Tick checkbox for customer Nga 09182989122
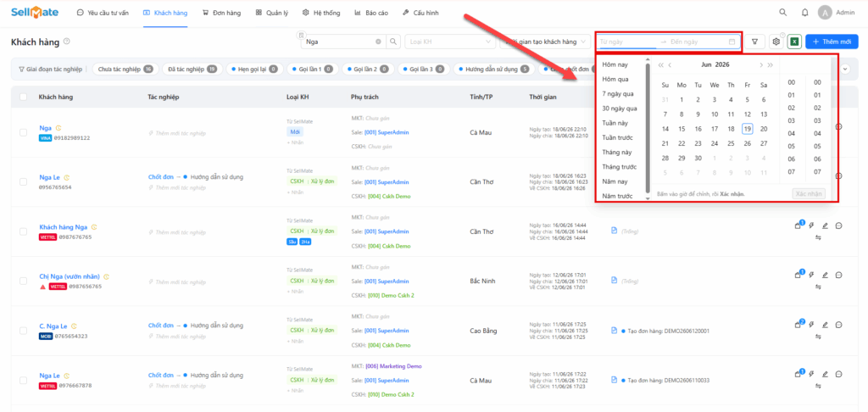Screen dimensions: 868x412 pyautogui.click(x=23, y=132)
